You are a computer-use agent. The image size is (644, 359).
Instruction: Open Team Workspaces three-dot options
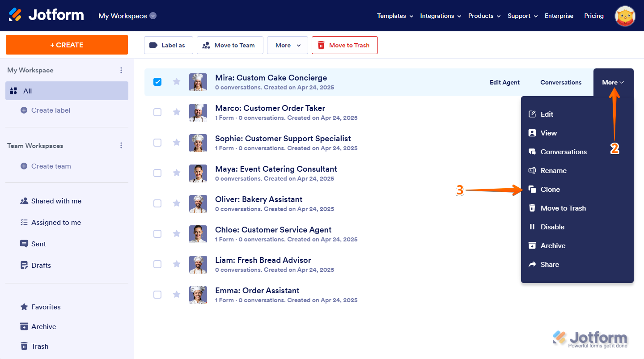121,146
